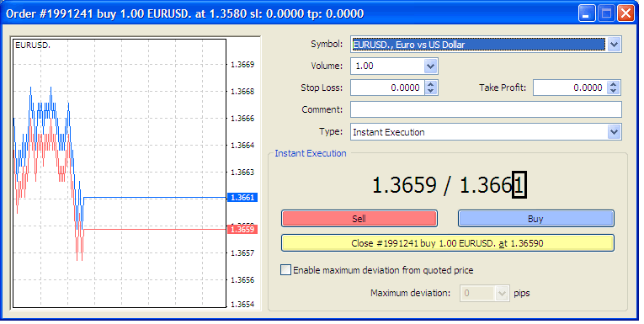Click the blue Buy button
The image size is (644, 324).
click(536, 219)
